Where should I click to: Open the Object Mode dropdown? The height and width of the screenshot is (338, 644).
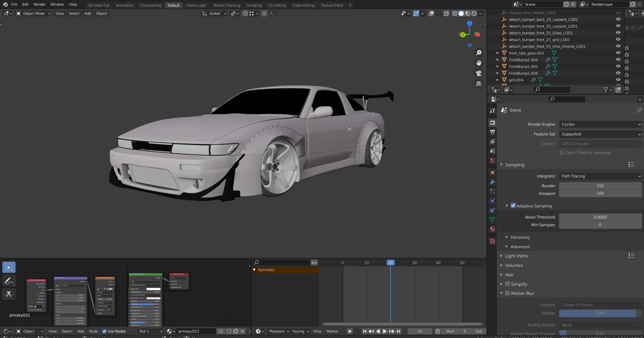[33, 13]
